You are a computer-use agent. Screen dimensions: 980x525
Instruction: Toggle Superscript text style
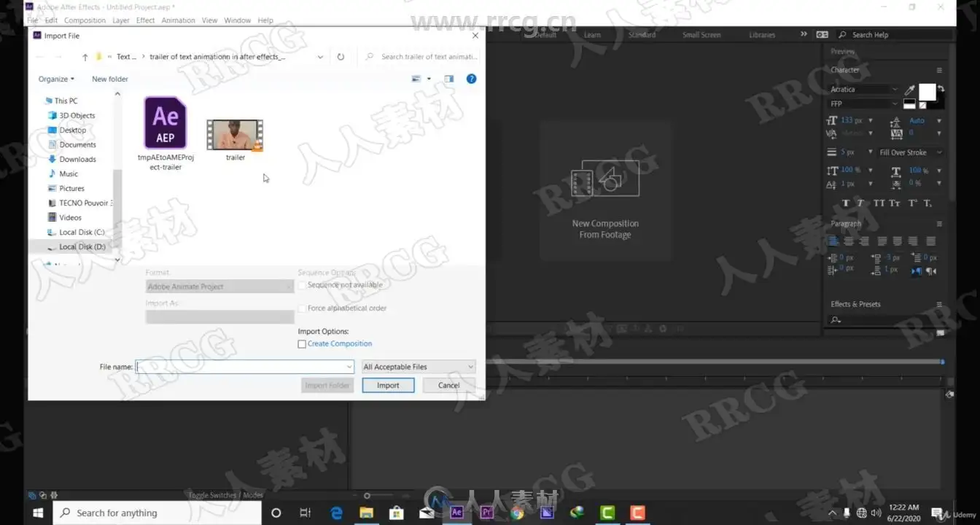(912, 203)
